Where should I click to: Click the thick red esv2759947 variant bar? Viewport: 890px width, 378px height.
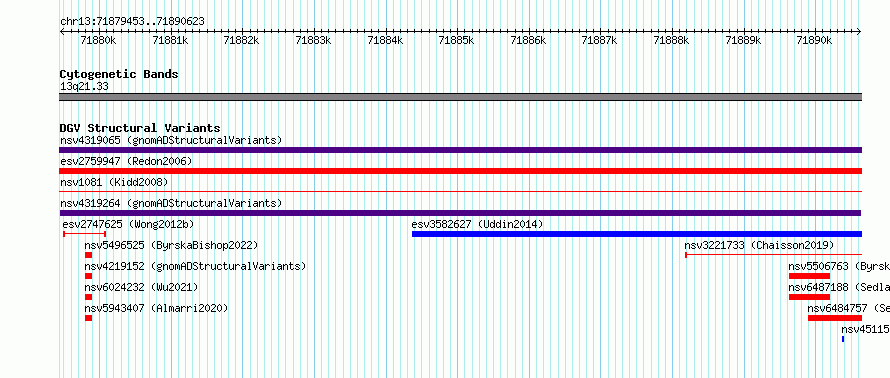point(460,171)
